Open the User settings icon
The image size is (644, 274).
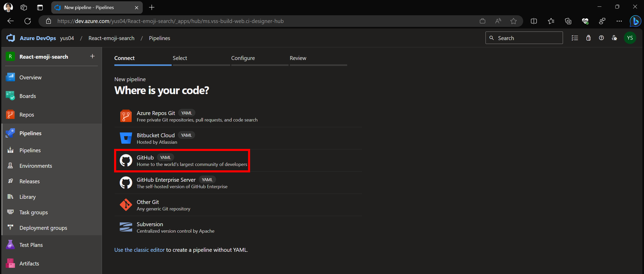[615, 38]
